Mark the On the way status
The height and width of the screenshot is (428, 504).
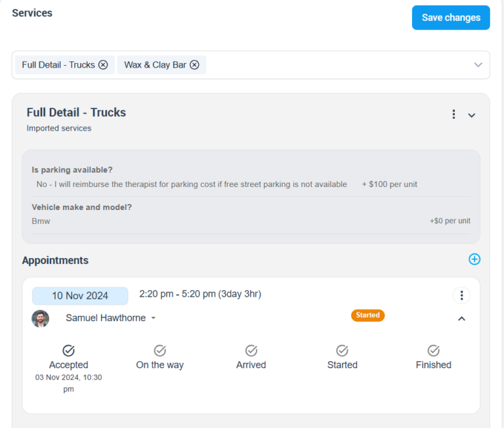pos(159,351)
